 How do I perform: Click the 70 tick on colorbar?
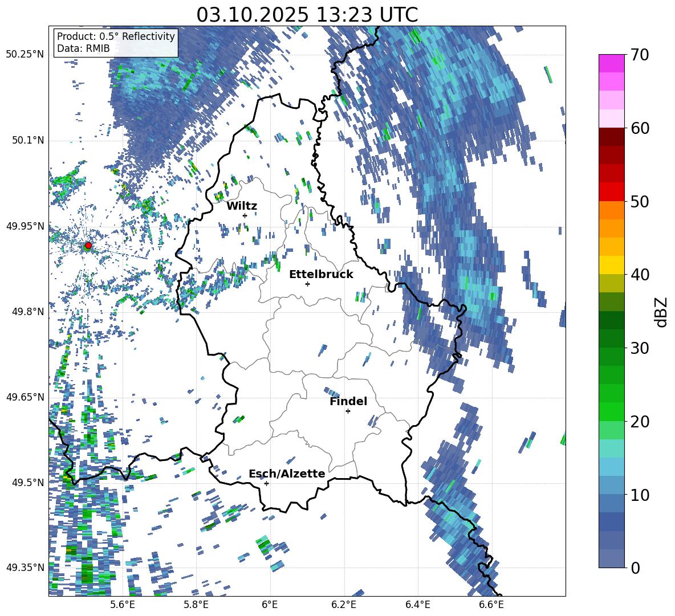(640, 55)
